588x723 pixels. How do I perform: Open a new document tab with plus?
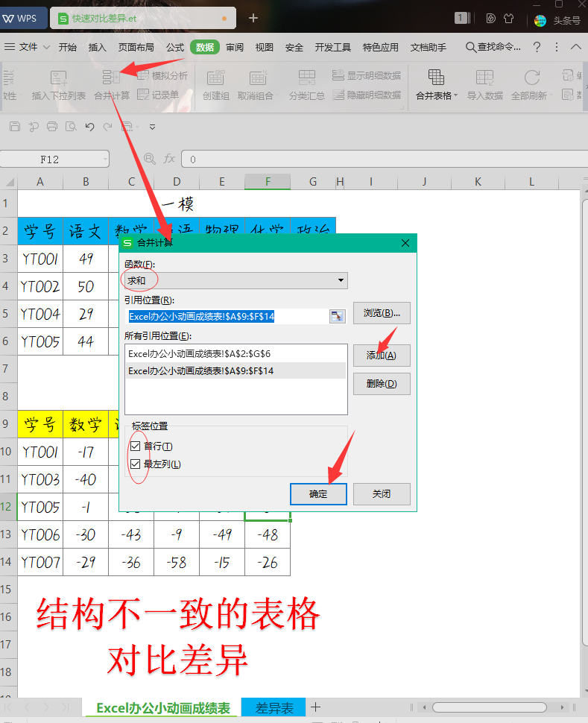tap(253, 19)
